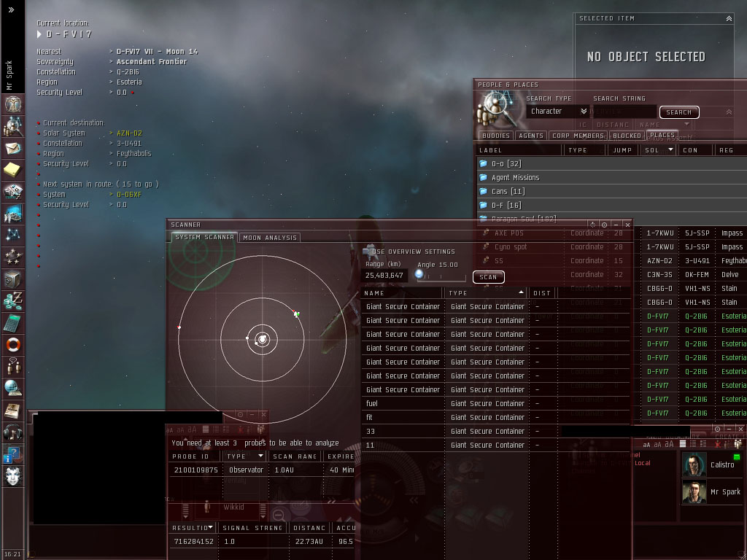Open the Fitting icon in sidebar

click(13, 192)
